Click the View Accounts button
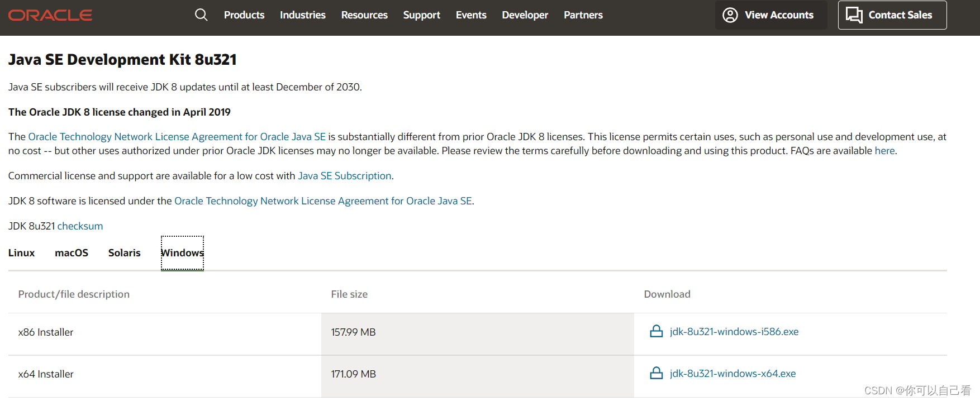The width and height of the screenshot is (980, 401). pyautogui.click(x=771, y=15)
